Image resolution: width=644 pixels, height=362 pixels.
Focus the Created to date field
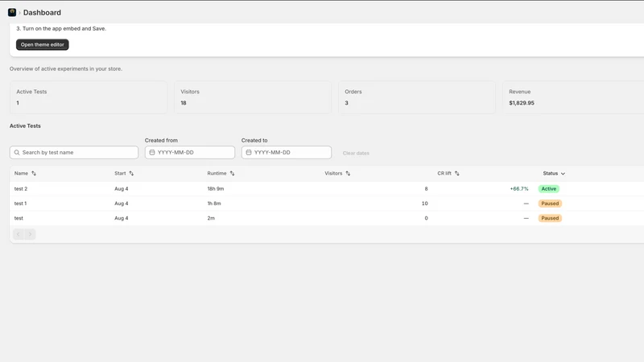point(287,152)
